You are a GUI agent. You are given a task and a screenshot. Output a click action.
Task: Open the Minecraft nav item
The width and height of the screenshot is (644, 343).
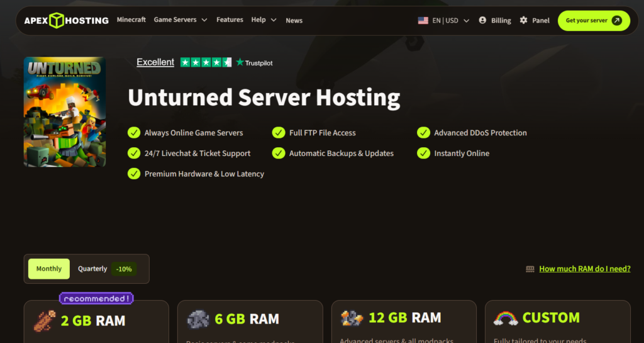click(x=131, y=20)
